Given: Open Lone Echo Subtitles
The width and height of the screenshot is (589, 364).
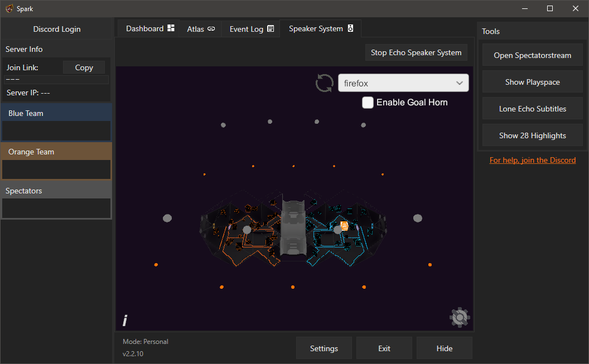Looking at the screenshot, I should (532, 109).
